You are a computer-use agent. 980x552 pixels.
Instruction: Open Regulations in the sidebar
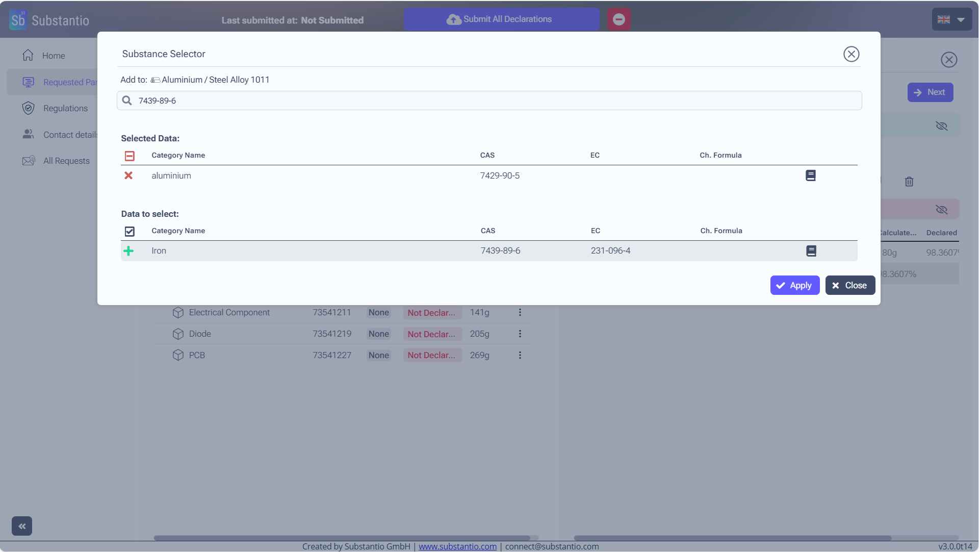[65, 108]
